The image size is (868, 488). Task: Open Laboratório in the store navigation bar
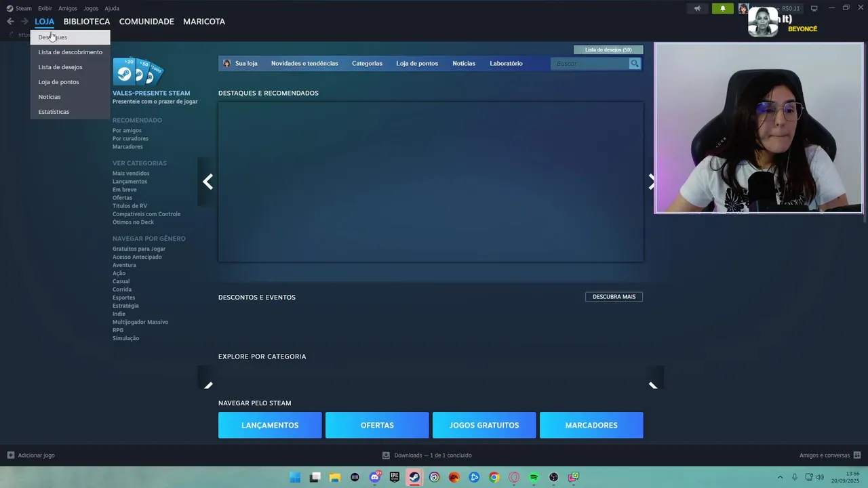tap(506, 64)
